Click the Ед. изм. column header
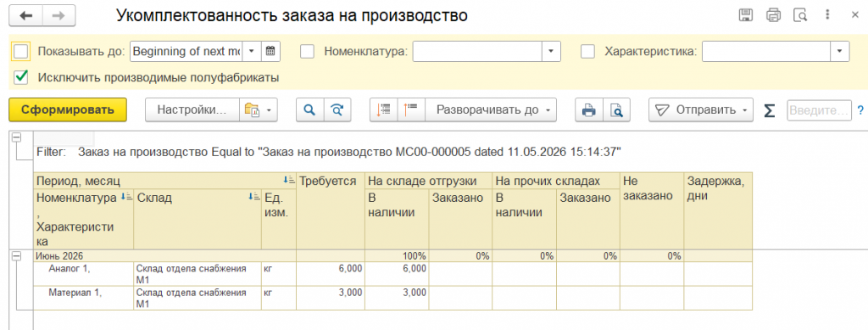Viewport: 868px width, 330px height. pyautogui.click(x=278, y=219)
